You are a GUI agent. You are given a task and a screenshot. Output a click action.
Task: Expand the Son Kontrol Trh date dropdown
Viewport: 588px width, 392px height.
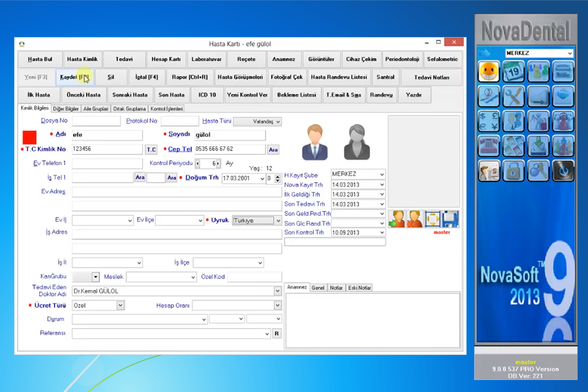tap(382, 232)
